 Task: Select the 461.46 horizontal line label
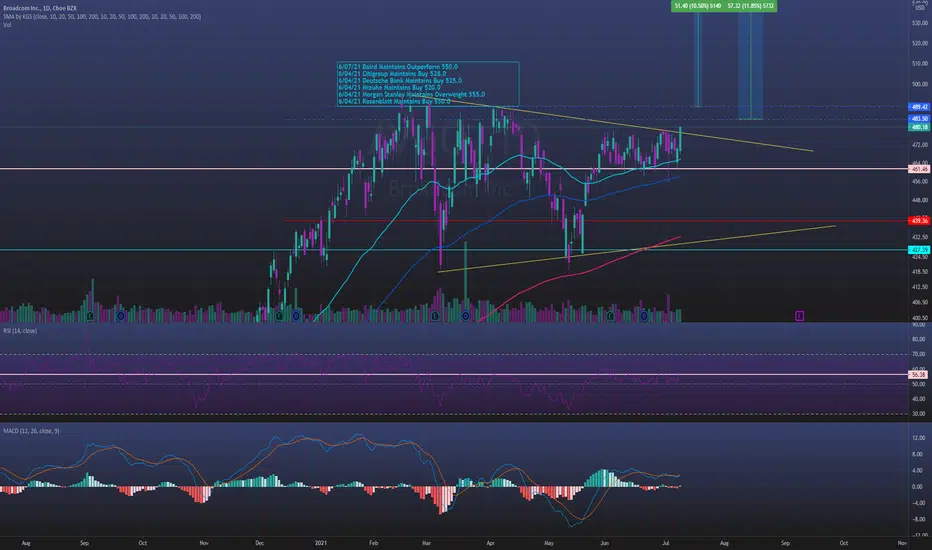pyautogui.click(x=919, y=169)
